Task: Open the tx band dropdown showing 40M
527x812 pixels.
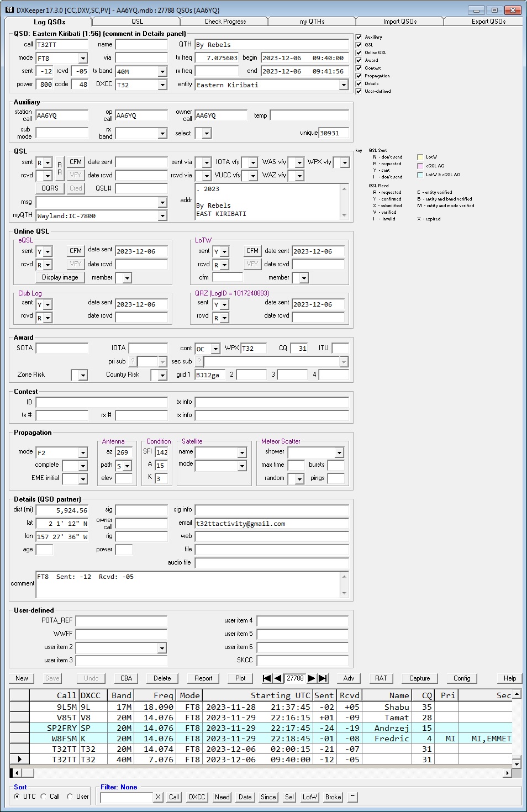Action: click(162, 71)
